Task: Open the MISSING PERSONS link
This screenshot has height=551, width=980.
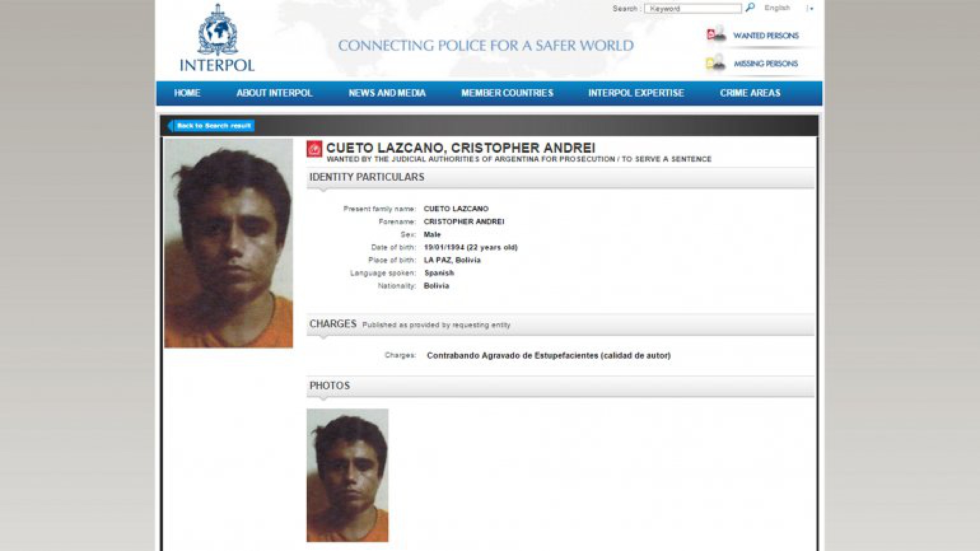Action: [766, 64]
